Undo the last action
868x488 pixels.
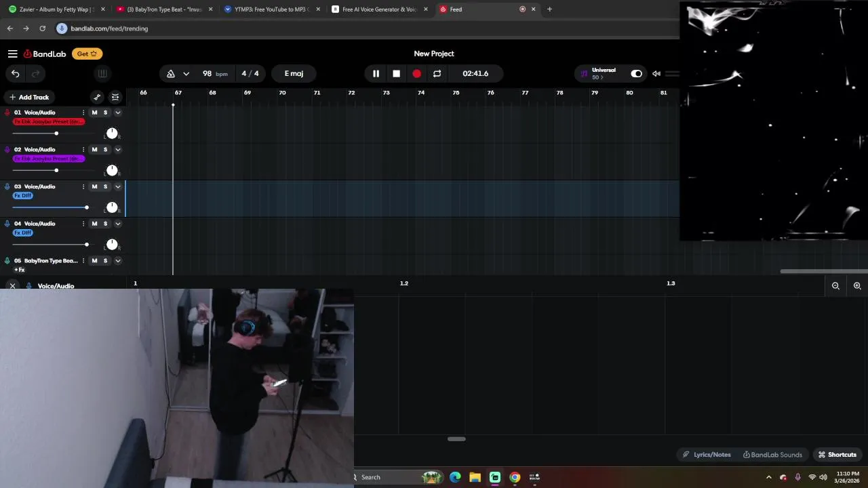[15, 73]
